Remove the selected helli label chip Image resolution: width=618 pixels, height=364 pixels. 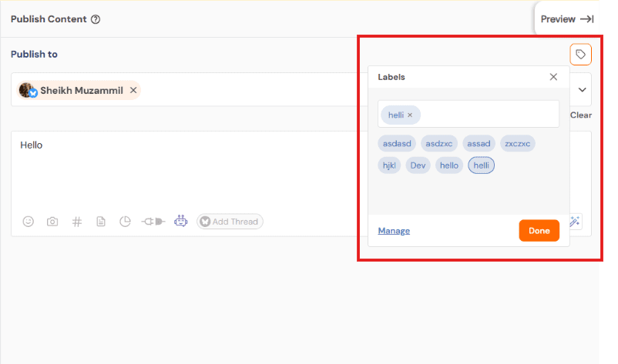410,115
